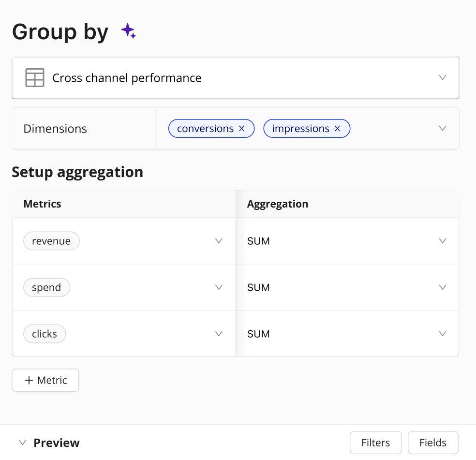This screenshot has height=460, width=476.
Task: Open the Filters button
Action: [375, 443]
